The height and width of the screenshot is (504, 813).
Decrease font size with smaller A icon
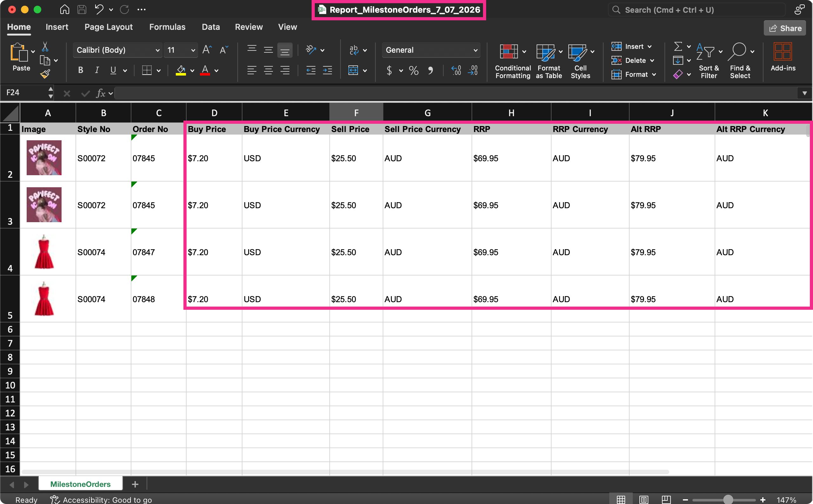tap(224, 50)
